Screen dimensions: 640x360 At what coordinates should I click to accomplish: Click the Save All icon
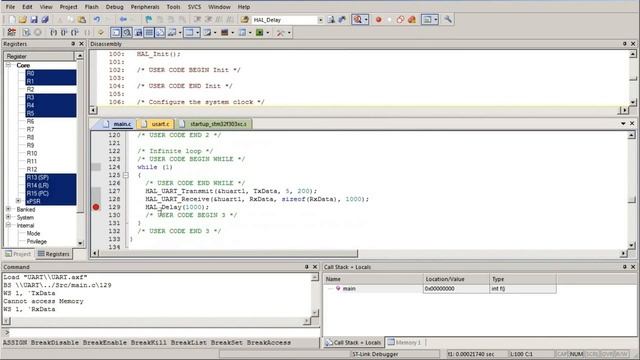pos(45,20)
